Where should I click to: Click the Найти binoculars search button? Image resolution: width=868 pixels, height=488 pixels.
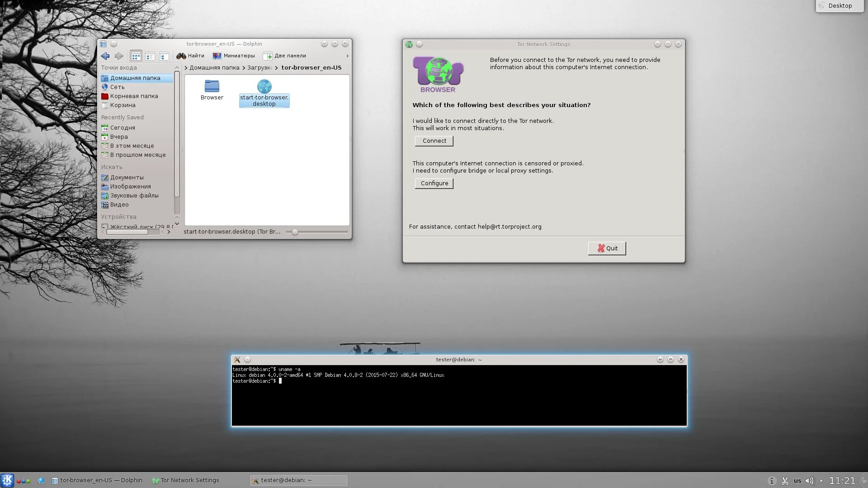click(190, 56)
